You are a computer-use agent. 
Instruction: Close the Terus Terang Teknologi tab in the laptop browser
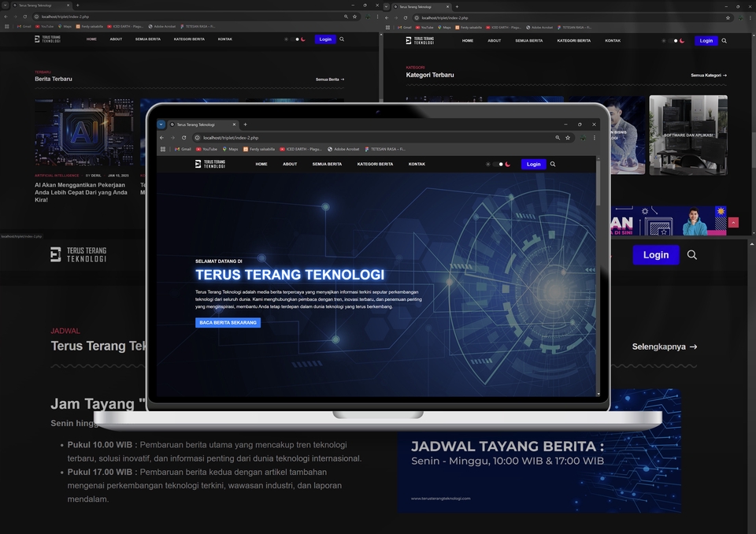click(x=235, y=124)
